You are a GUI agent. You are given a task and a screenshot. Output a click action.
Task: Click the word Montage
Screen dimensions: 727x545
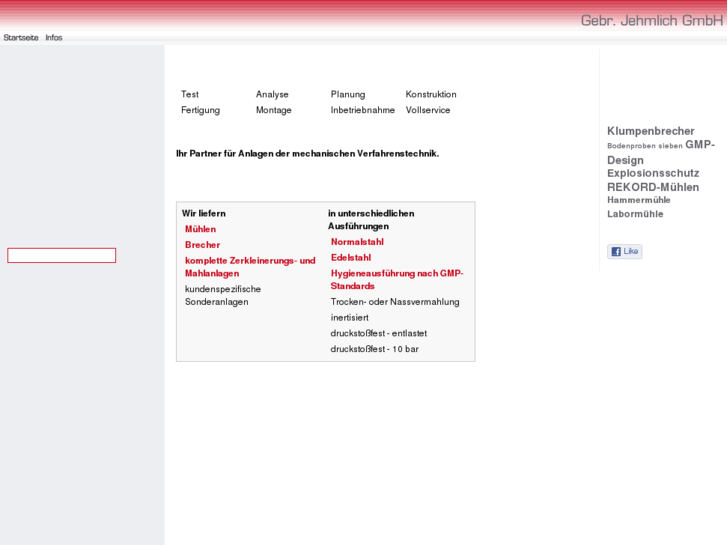pyautogui.click(x=274, y=110)
